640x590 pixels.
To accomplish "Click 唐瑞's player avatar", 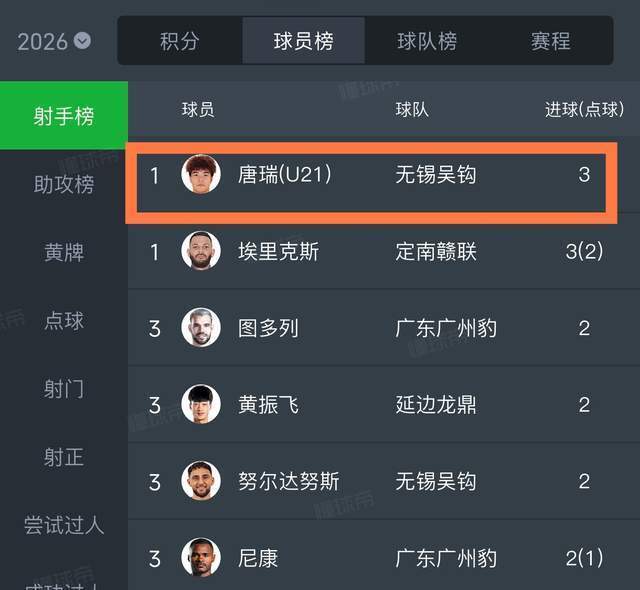I will pos(201,174).
